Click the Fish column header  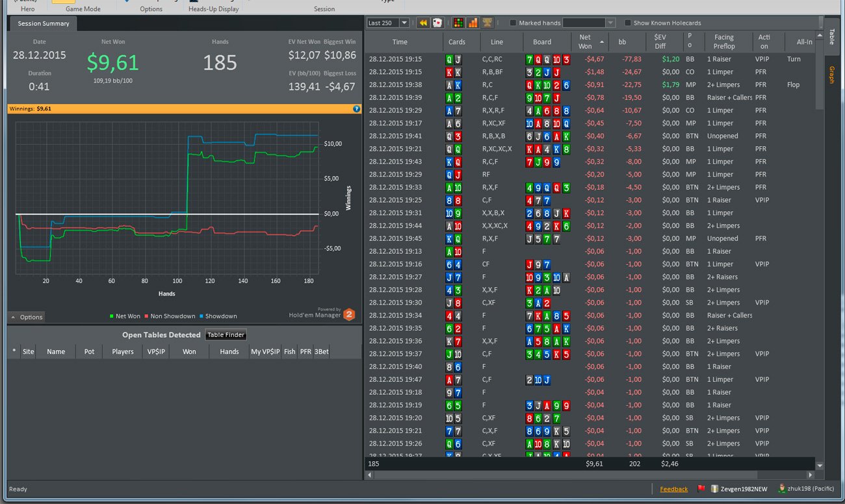[289, 351]
